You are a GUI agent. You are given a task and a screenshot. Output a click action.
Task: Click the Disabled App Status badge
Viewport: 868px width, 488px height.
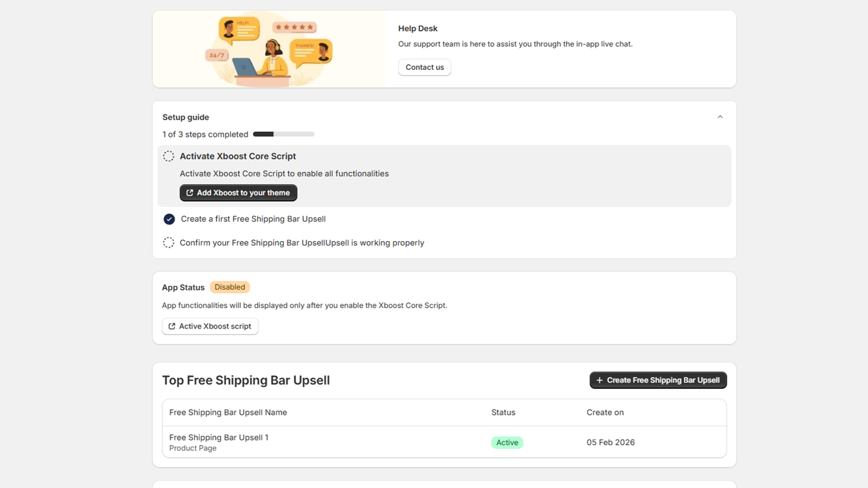pyautogui.click(x=229, y=287)
